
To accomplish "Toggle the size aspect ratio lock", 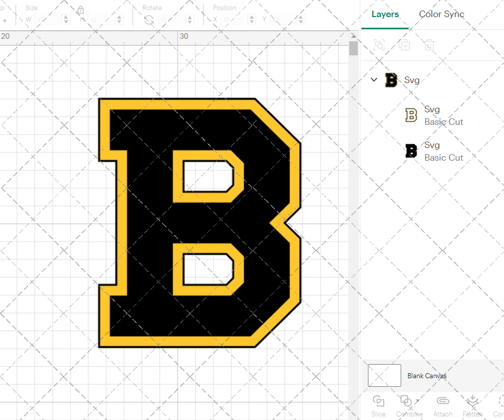I will (x=80, y=10).
